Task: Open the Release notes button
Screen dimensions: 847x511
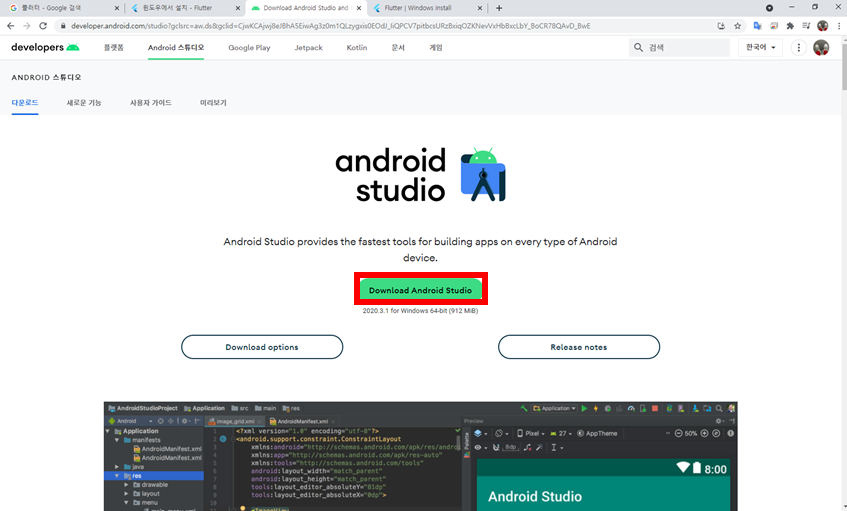Action: pos(579,347)
